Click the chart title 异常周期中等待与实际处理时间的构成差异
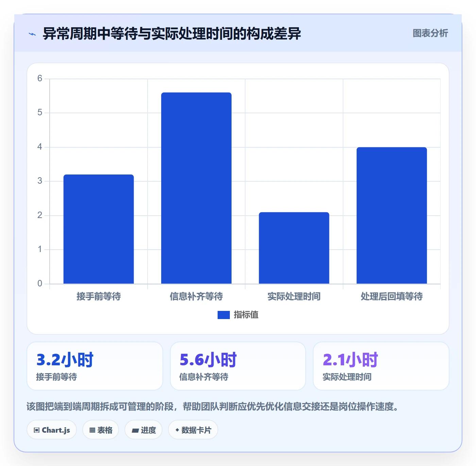The image size is (476, 466). pos(172,34)
